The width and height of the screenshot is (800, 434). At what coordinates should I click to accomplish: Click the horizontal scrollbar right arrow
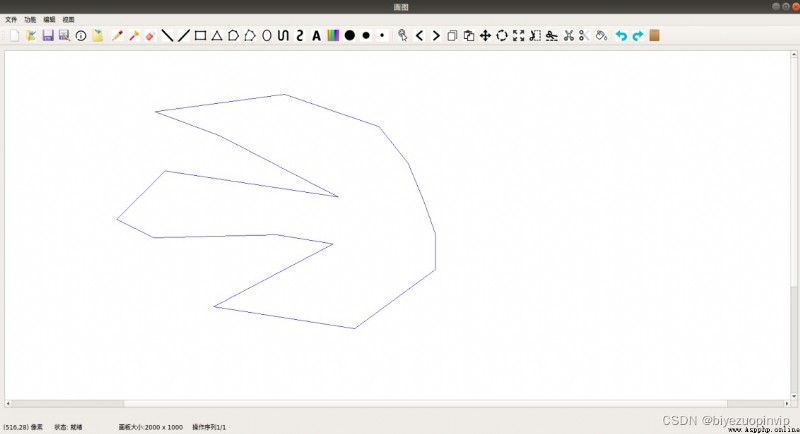point(787,403)
